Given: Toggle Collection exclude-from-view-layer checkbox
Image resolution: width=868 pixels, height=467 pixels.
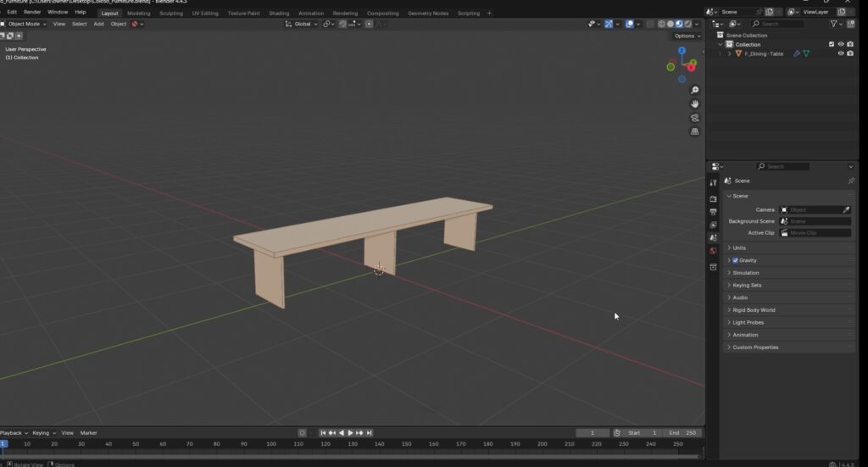Looking at the screenshot, I should (x=832, y=44).
